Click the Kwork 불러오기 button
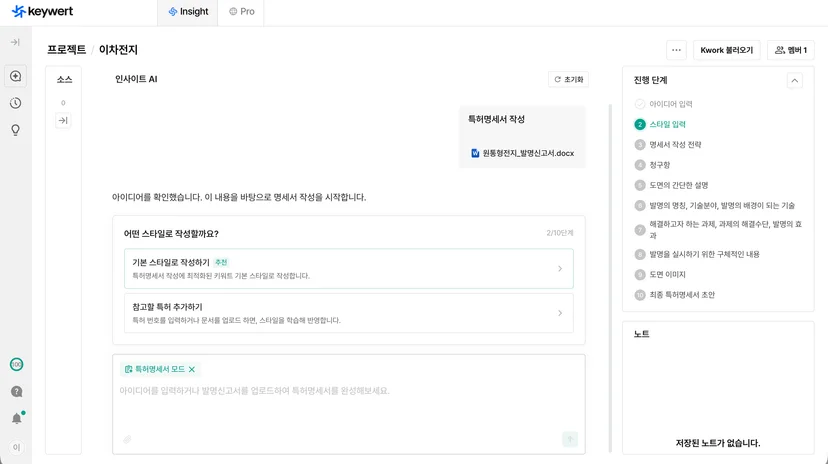Screen dimensions: 828x464 [727, 50]
